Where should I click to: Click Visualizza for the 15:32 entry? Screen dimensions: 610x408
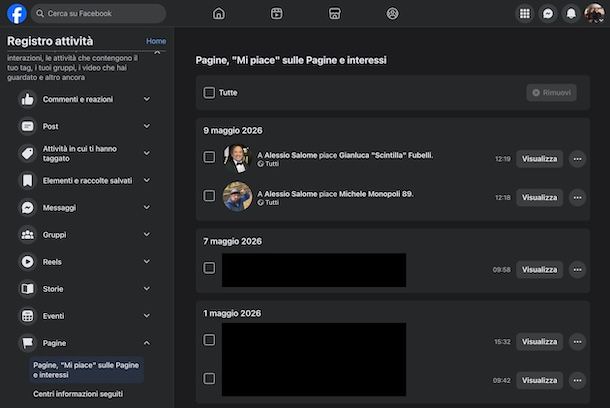pos(540,341)
